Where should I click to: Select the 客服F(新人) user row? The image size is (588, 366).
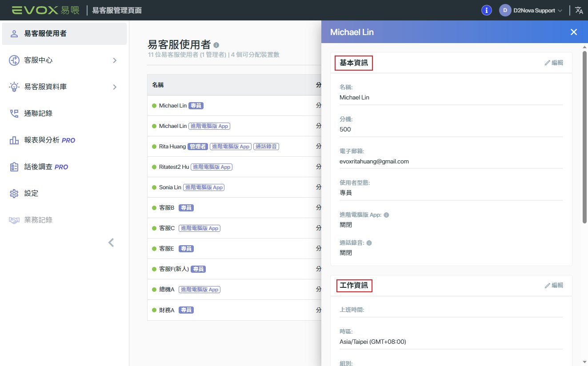coord(234,269)
